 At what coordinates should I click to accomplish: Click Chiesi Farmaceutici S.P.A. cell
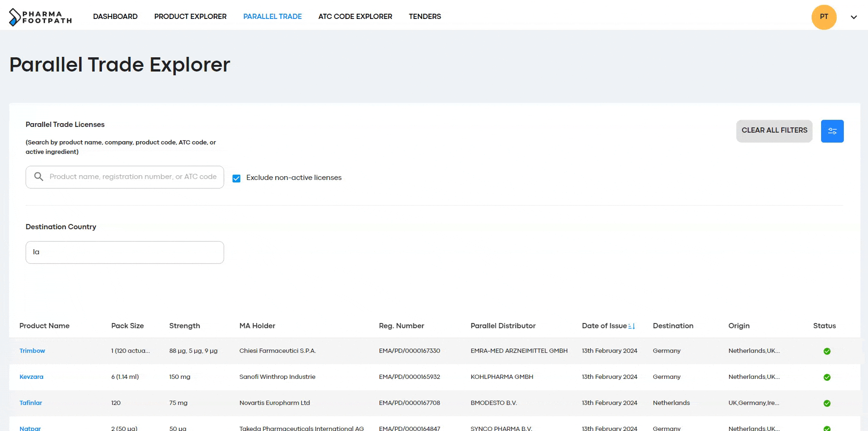click(x=278, y=351)
